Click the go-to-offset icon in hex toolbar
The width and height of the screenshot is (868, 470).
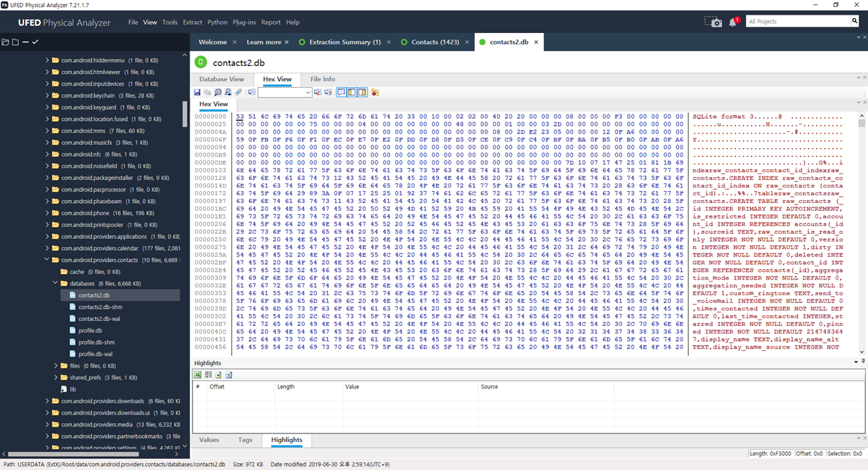pyautogui.click(x=228, y=92)
